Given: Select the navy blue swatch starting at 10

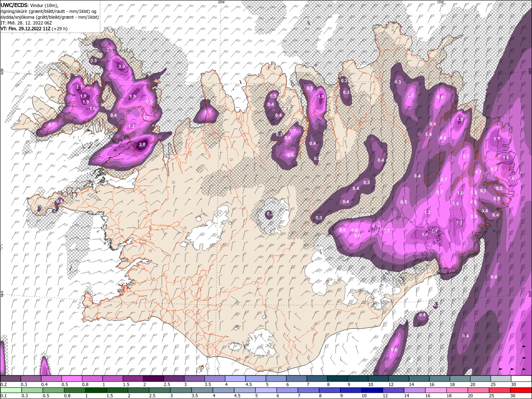Looking at the screenshot, I should (372, 390).
